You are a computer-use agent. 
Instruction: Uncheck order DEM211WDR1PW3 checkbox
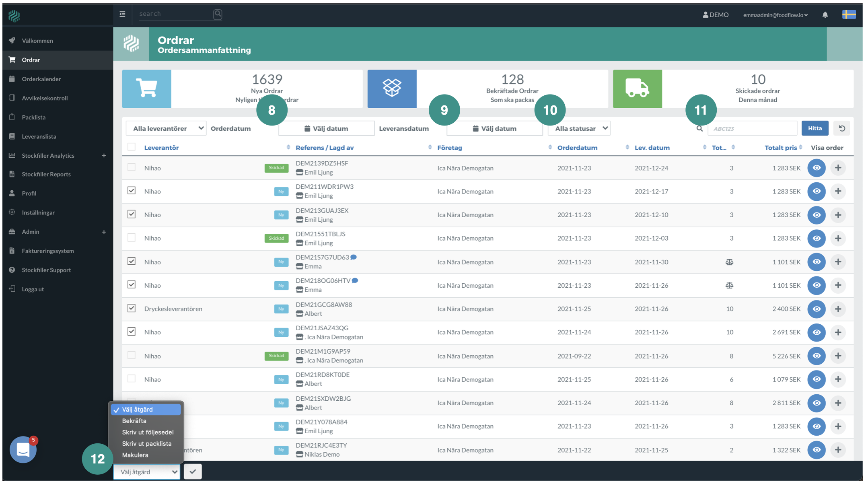132,191
